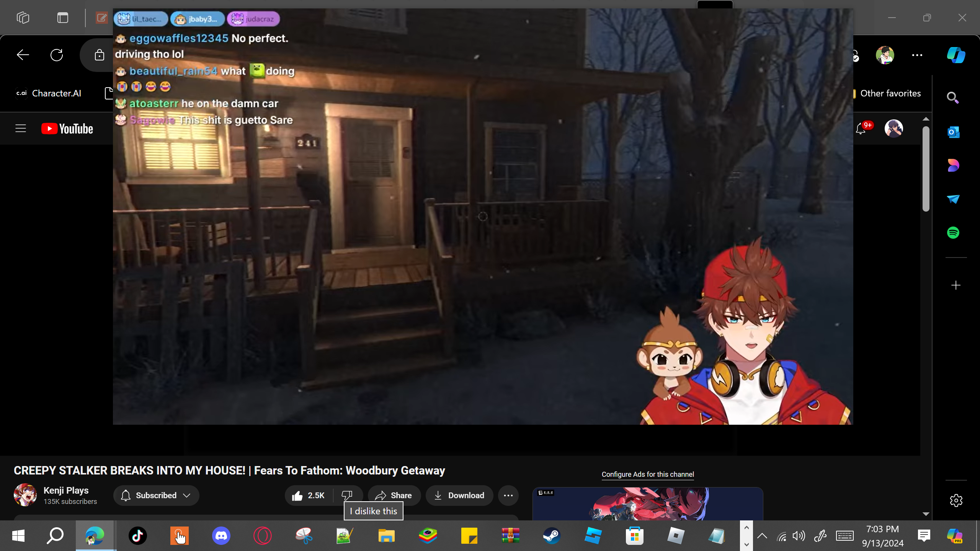Go back to the previous page
Image resolution: width=980 pixels, height=551 pixels.
click(23, 55)
